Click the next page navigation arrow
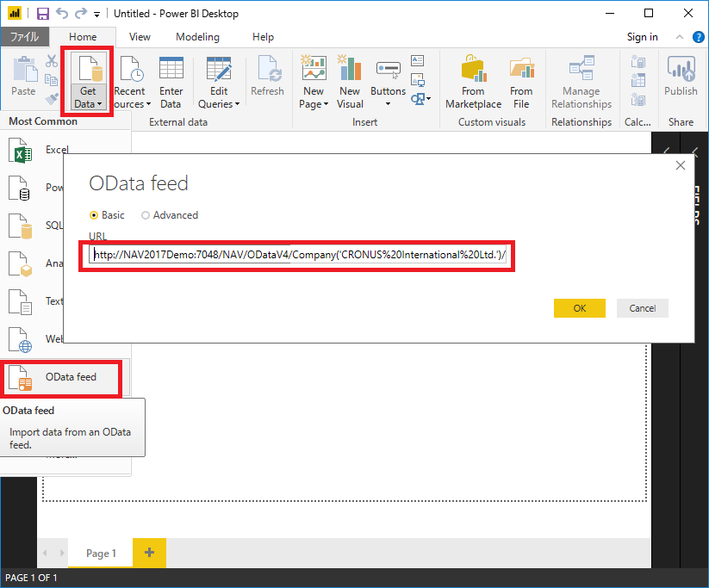 click(x=62, y=553)
